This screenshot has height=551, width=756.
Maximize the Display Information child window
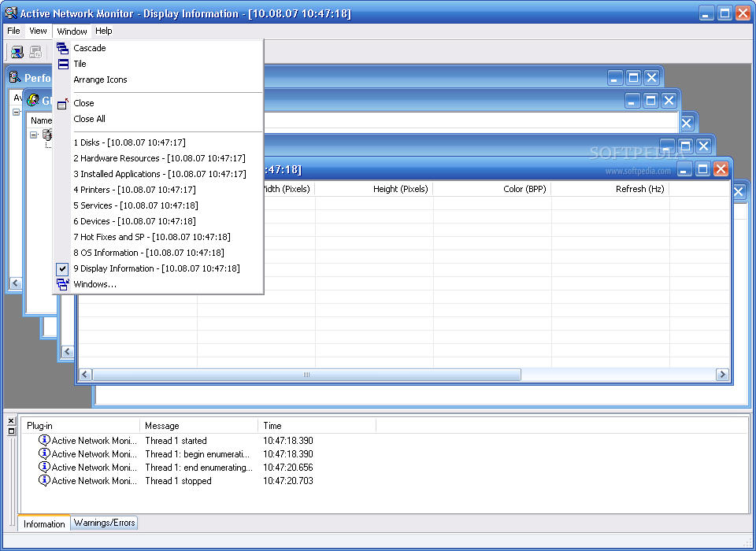[x=703, y=168]
